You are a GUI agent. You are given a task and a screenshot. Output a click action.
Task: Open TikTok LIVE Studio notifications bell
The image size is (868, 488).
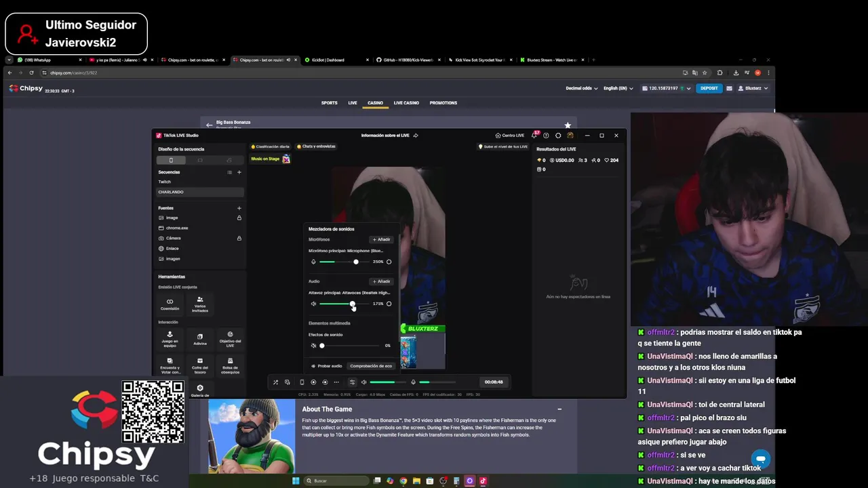[x=534, y=136]
